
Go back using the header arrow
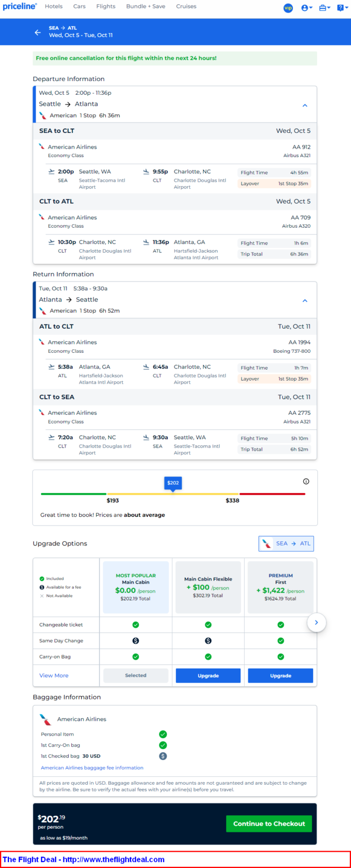click(38, 32)
